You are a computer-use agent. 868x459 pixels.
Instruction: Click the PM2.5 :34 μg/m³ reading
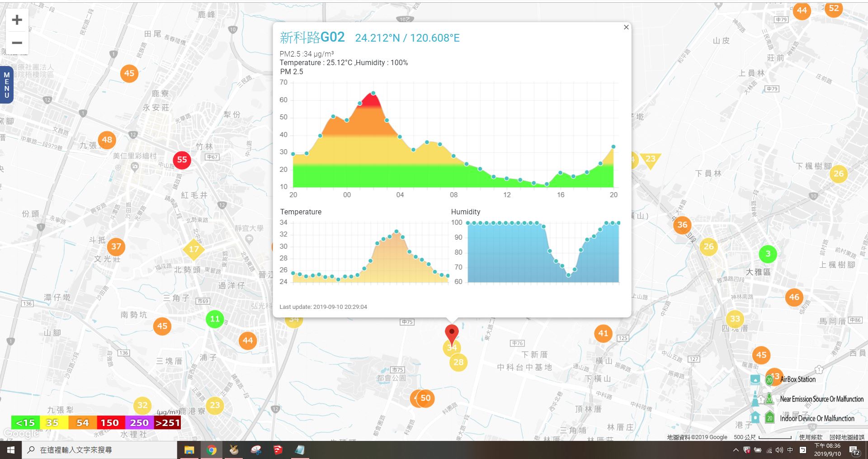(307, 54)
